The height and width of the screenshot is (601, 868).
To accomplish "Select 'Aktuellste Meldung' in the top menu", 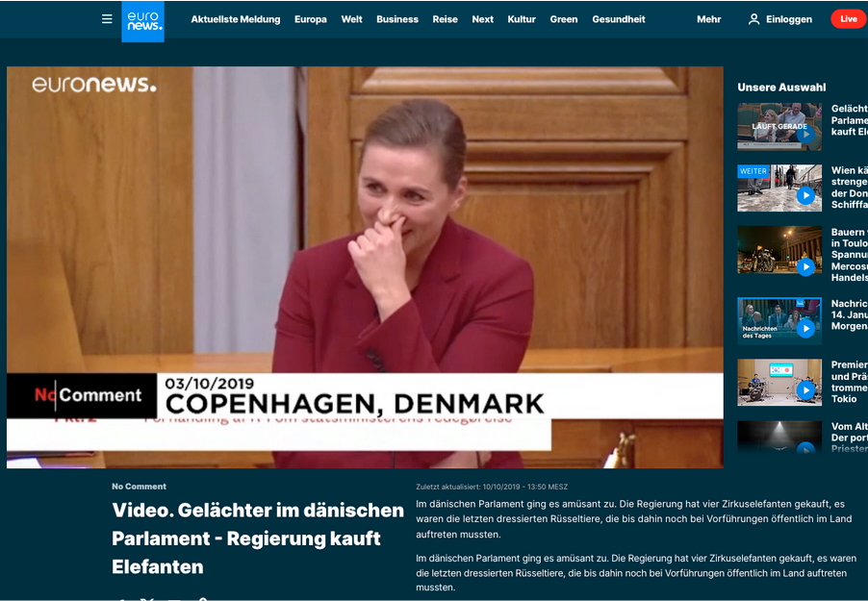I will pyautogui.click(x=236, y=19).
